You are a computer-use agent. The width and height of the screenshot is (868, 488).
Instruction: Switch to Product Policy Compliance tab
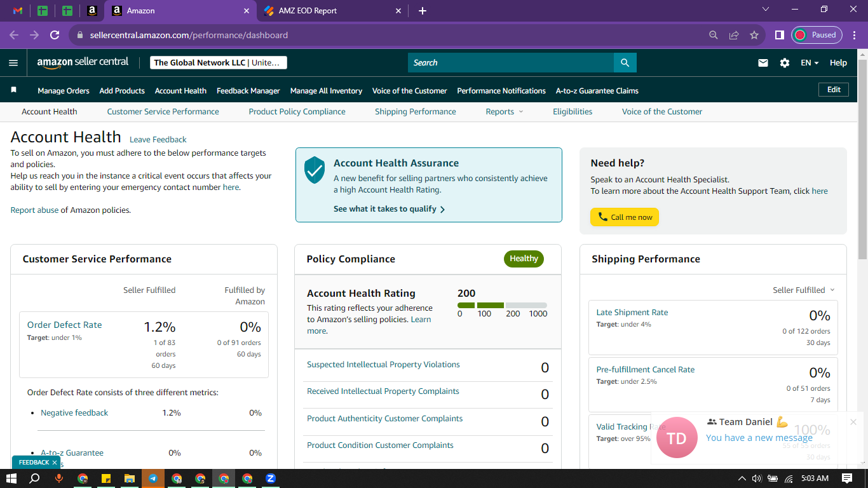pyautogui.click(x=297, y=112)
